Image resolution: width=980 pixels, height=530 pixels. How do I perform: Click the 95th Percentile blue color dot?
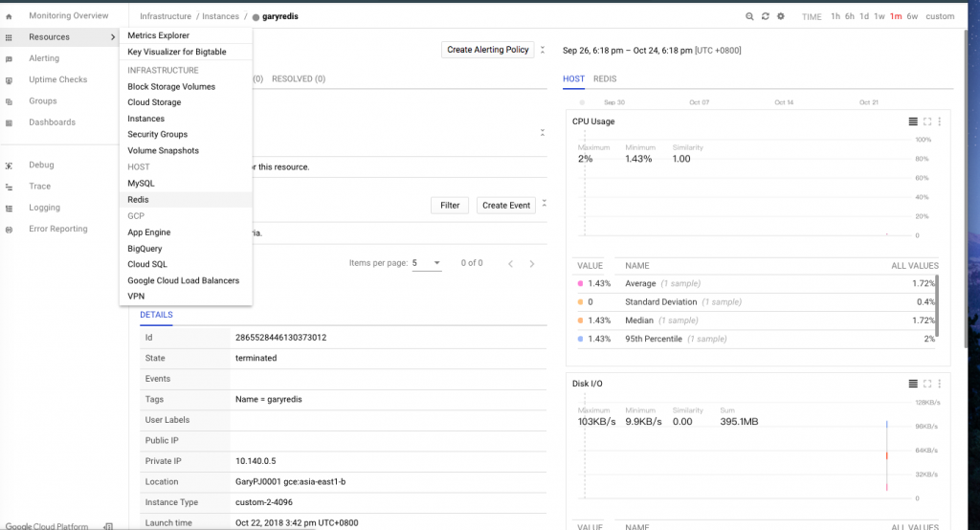(581, 339)
